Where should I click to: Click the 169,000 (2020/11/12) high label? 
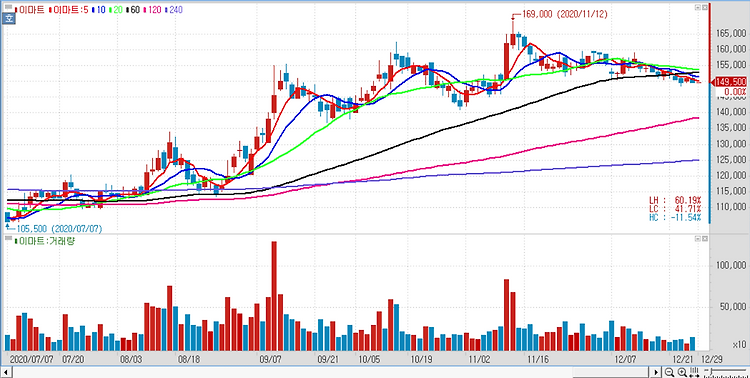point(566,15)
